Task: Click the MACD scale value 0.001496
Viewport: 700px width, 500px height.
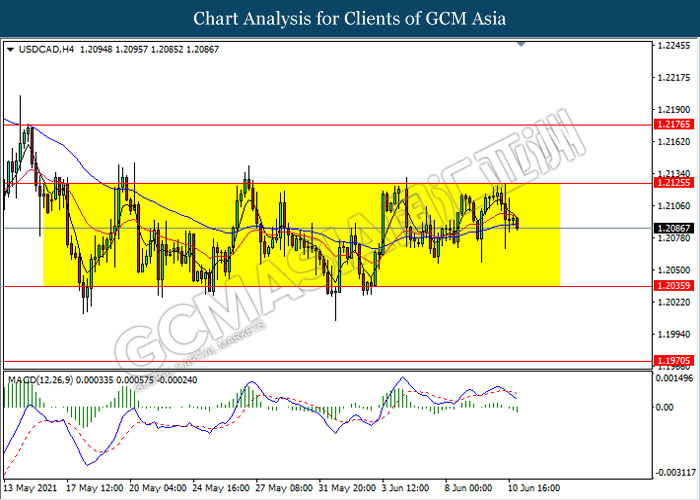Action: pyautogui.click(x=675, y=378)
